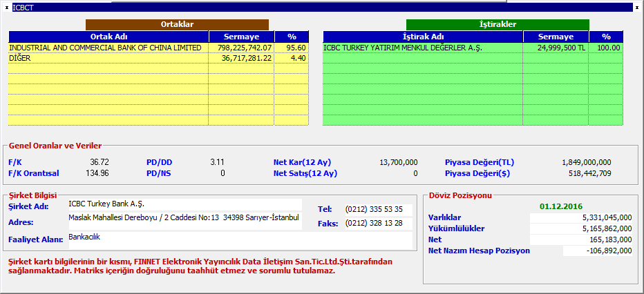Click the Net Kar(12 Ay) label

tap(302, 162)
